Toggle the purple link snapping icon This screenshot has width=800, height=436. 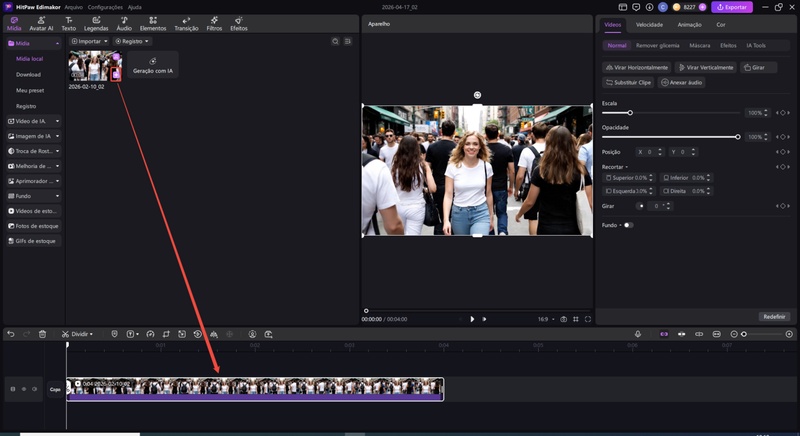[664, 334]
